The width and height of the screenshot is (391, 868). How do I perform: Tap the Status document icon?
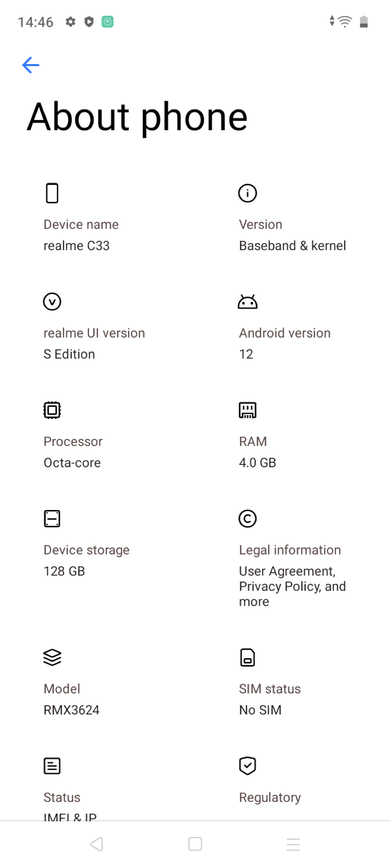52,766
